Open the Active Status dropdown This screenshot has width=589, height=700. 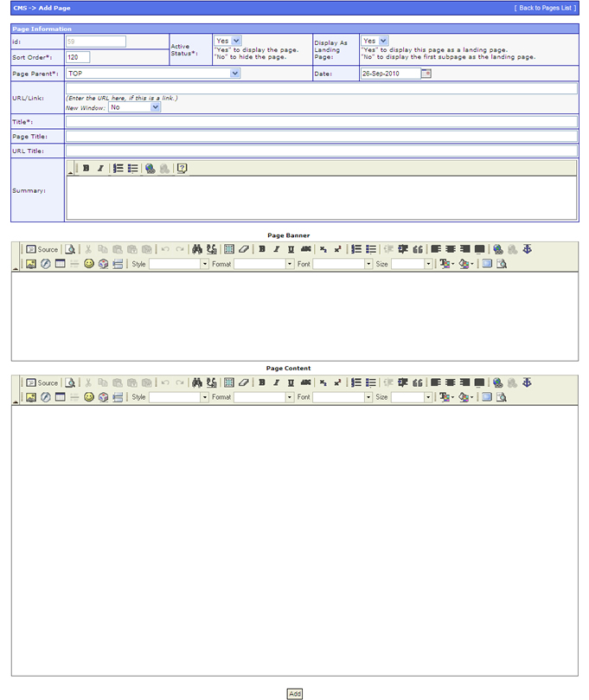pos(228,41)
